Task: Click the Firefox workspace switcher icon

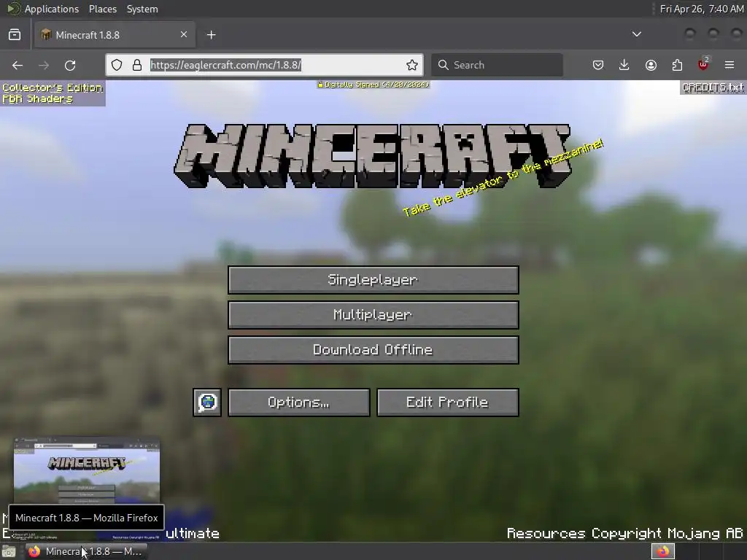Action: pos(662,551)
